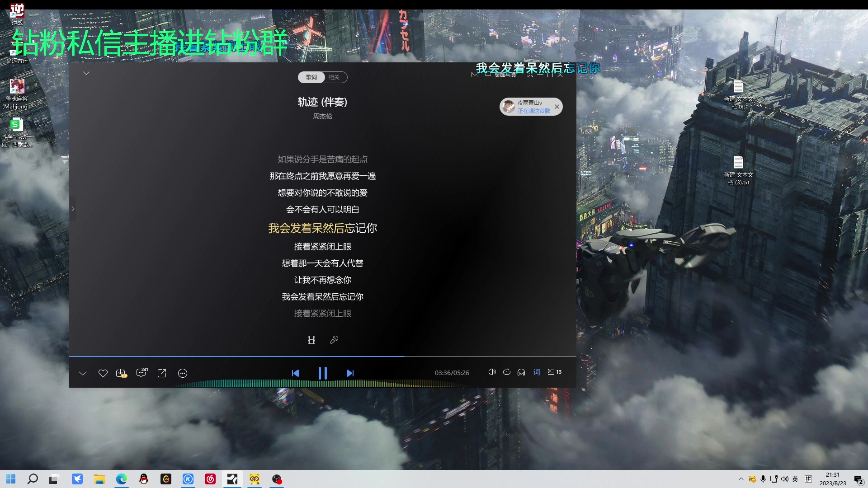Collapse the player with the top-left chevron
This screenshot has height=488, width=868.
click(86, 73)
